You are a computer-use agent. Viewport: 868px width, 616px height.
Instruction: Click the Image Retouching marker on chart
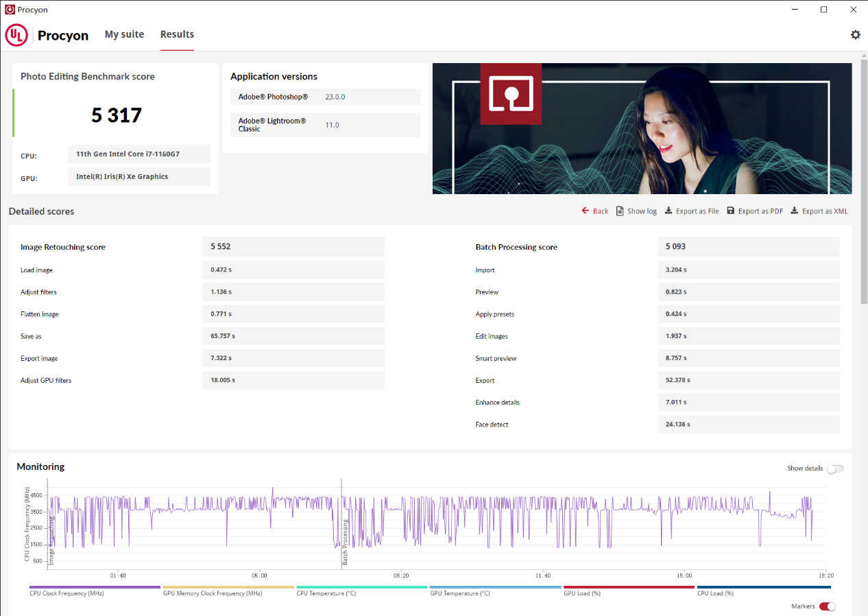coord(51,541)
